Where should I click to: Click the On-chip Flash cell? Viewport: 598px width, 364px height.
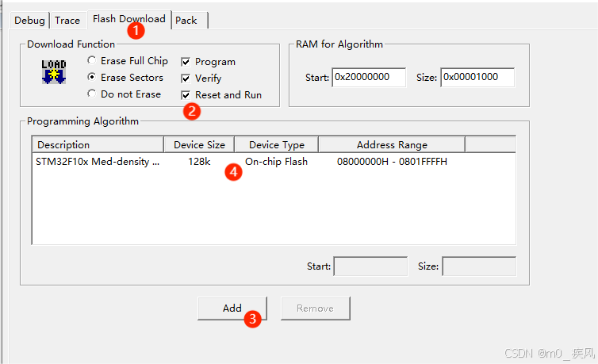point(276,162)
